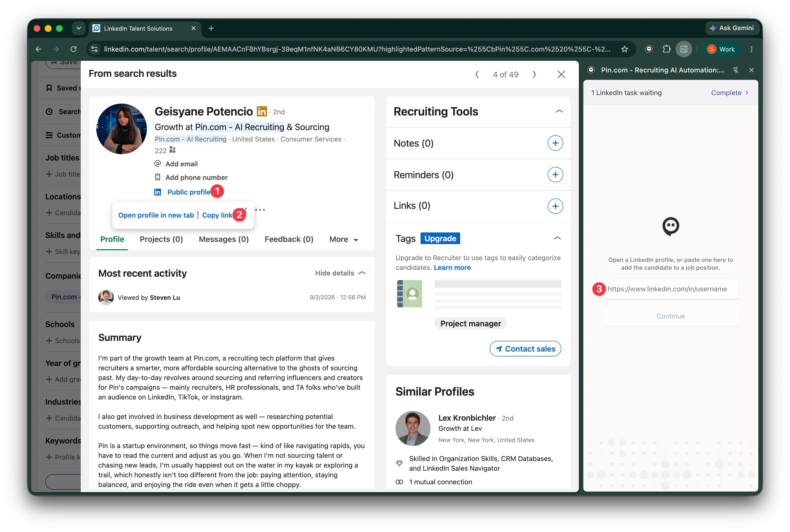Switch to the Messages (0) tab

click(224, 239)
